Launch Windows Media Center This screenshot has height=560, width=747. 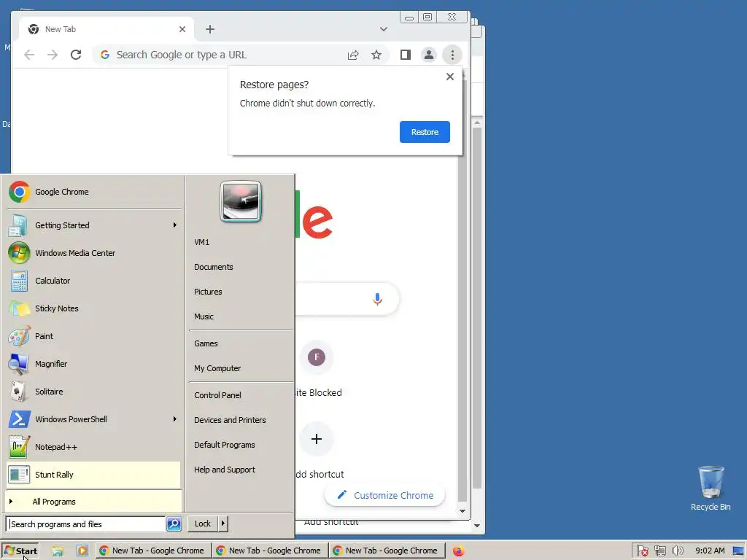click(93, 253)
